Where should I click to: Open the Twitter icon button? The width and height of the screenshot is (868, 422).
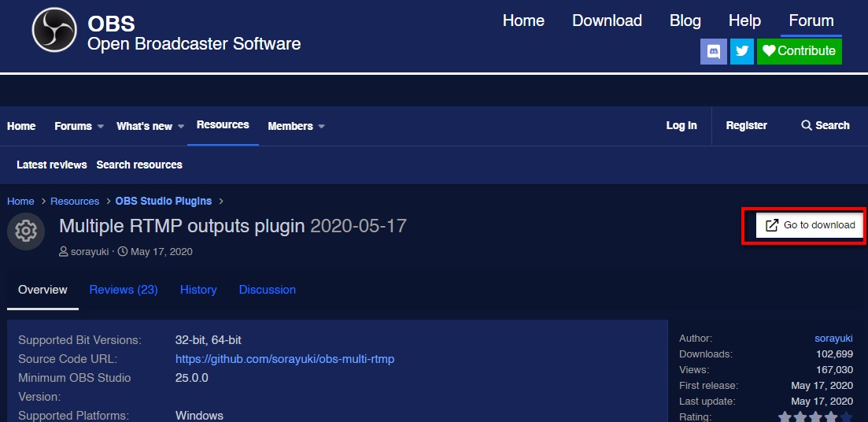[742, 51]
